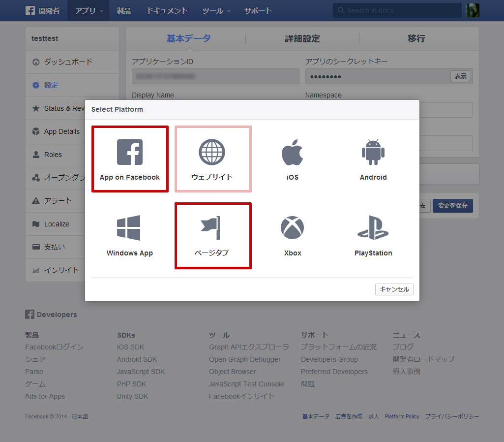Open サポート in the top navigation
504x442 pixels.
point(258,11)
